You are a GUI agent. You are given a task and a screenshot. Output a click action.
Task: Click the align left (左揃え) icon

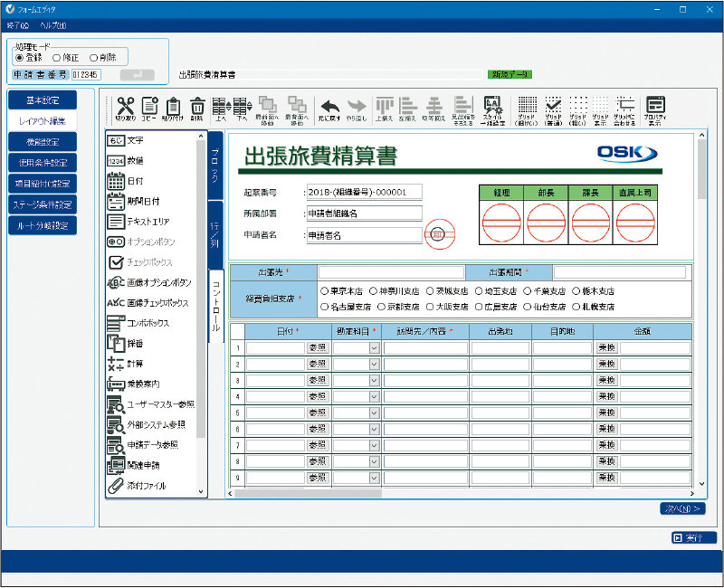click(x=408, y=109)
